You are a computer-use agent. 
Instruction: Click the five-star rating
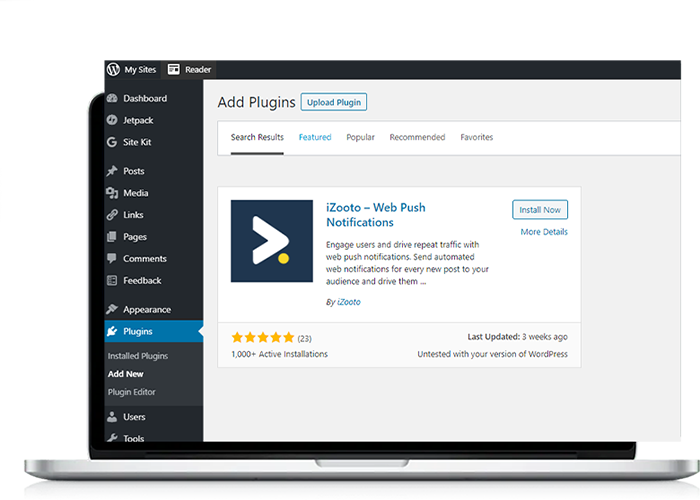tap(263, 338)
